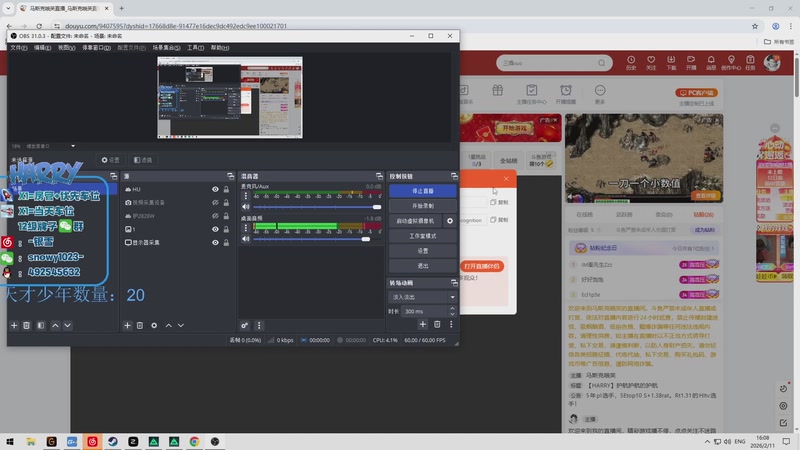Open transition properties three-dot menu
This screenshot has width=800, height=450.
451,324
